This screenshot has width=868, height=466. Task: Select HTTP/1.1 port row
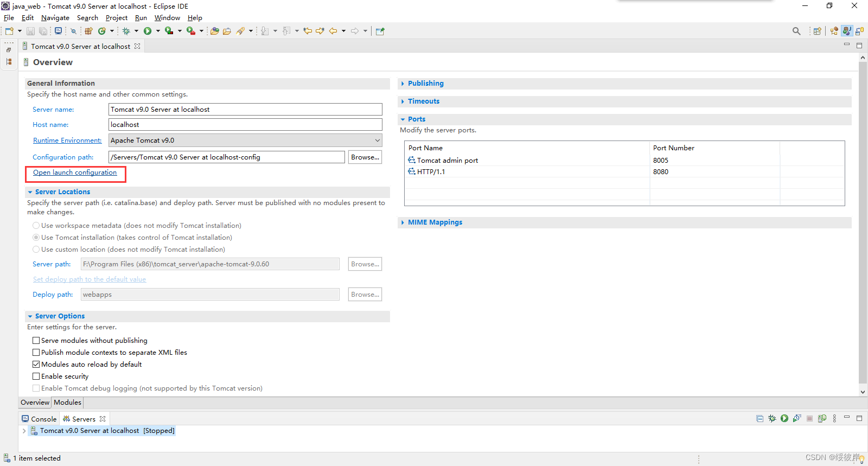624,171
